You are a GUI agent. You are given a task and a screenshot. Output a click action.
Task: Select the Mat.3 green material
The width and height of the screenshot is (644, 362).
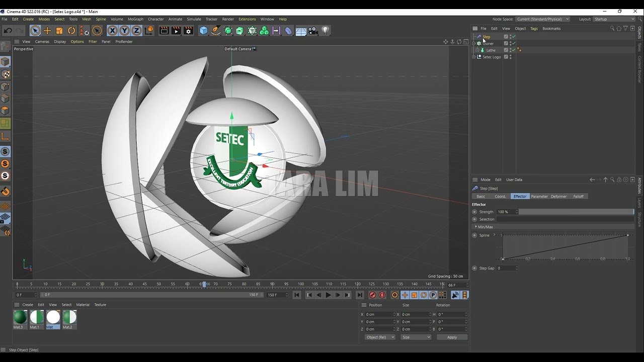pos(20,317)
